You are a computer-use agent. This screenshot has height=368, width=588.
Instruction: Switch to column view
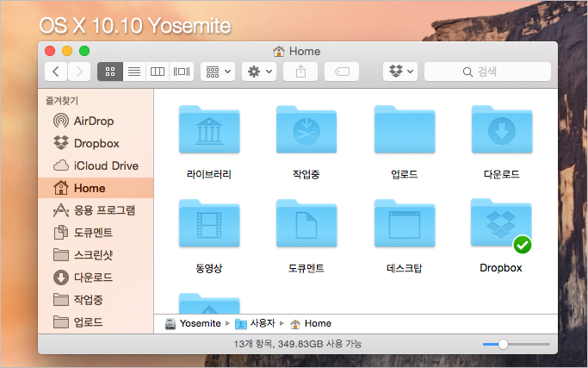click(x=158, y=72)
